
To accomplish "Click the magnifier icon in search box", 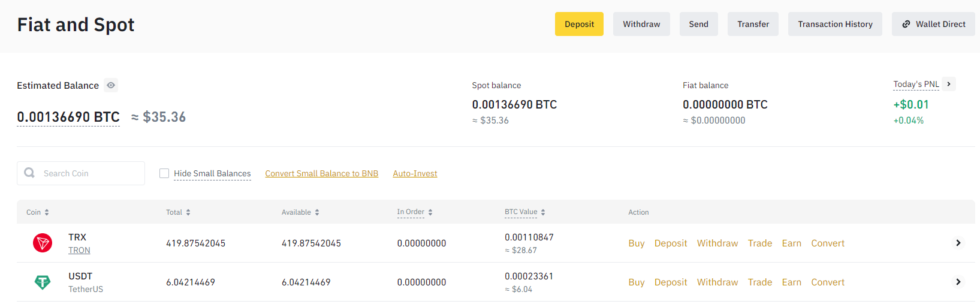I will [29, 173].
